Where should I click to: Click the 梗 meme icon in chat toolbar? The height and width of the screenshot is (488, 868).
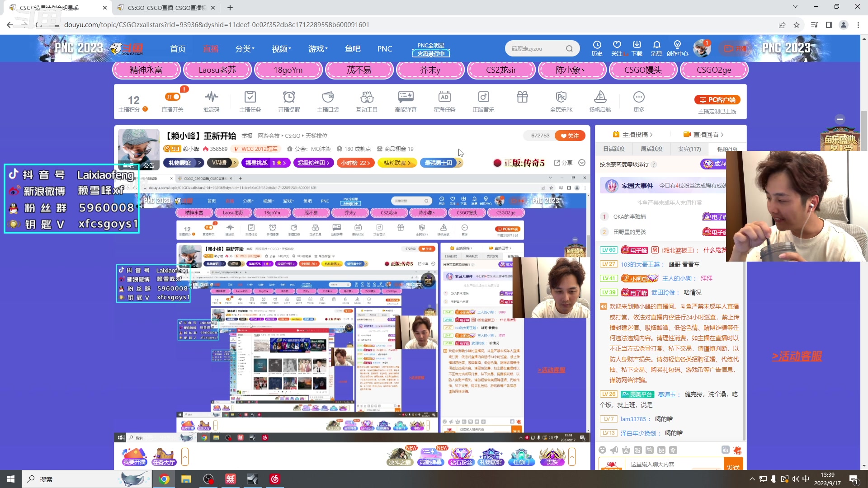pyautogui.click(x=661, y=450)
